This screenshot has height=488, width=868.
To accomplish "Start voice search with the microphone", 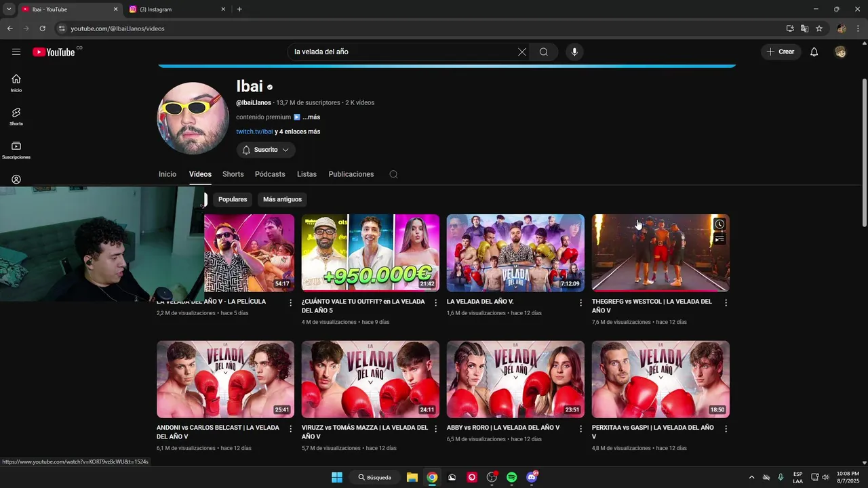I will pos(574,52).
